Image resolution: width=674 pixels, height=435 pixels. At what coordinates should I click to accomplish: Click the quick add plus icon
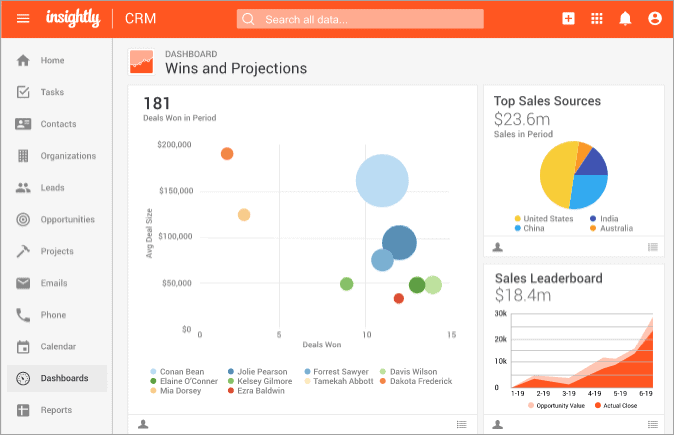click(x=568, y=18)
